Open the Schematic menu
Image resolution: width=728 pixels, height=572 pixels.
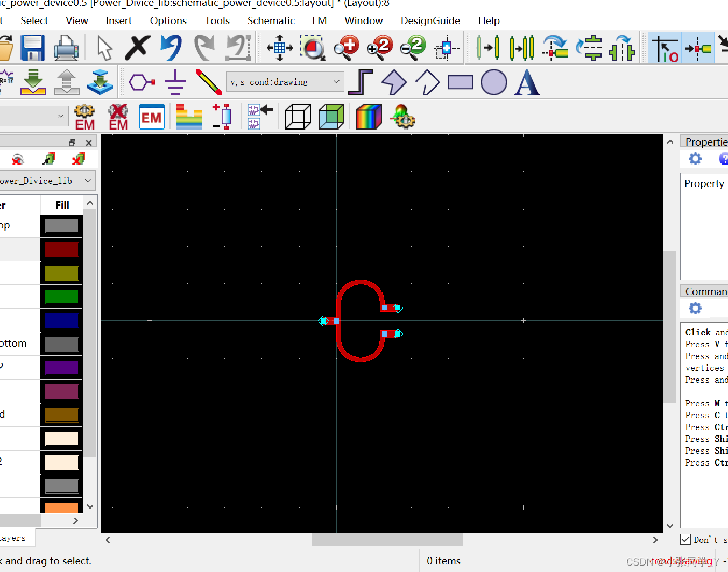271,20
